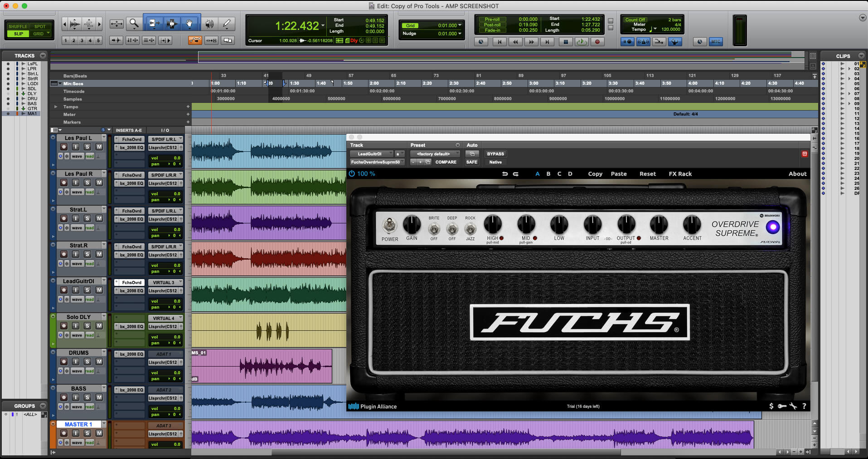The image size is (868, 459).
Task: Click the plugin Copy button
Action: 595,174
